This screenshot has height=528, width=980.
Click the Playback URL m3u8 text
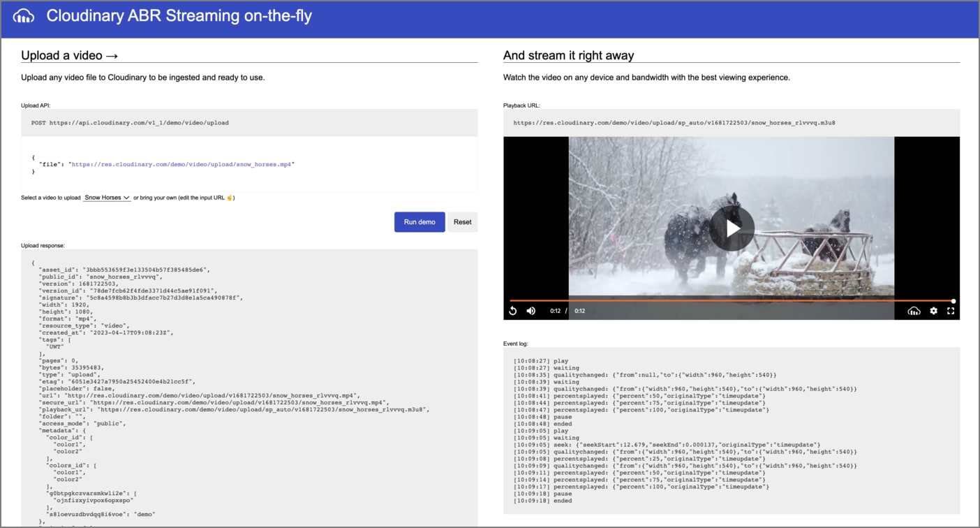click(x=674, y=122)
